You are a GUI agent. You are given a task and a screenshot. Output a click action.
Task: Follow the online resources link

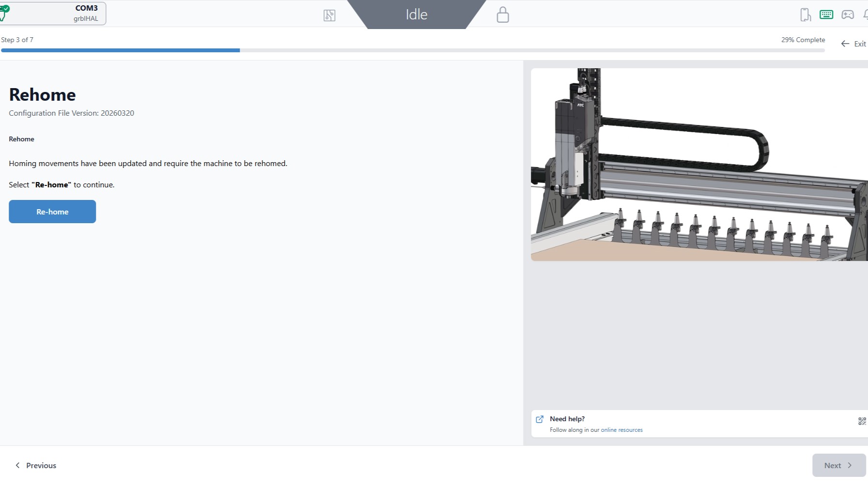tap(621, 430)
